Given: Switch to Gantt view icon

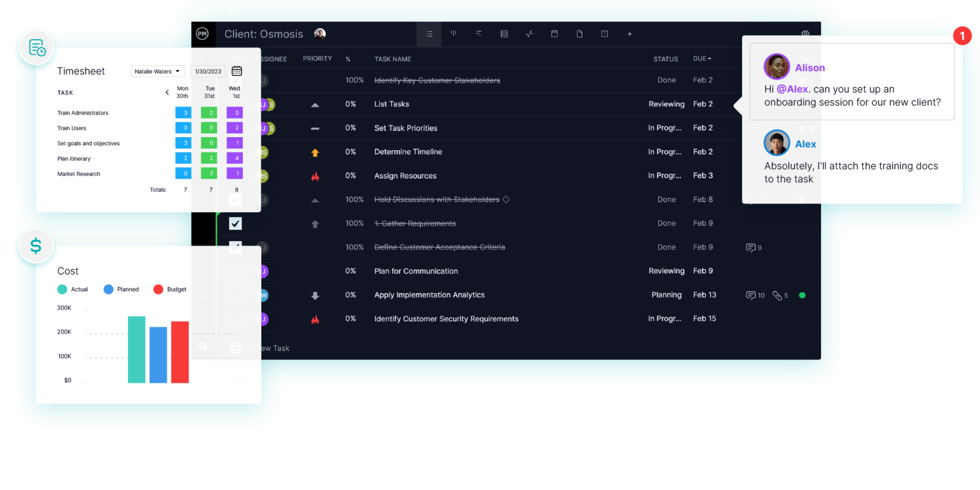Looking at the screenshot, I should 479,33.
